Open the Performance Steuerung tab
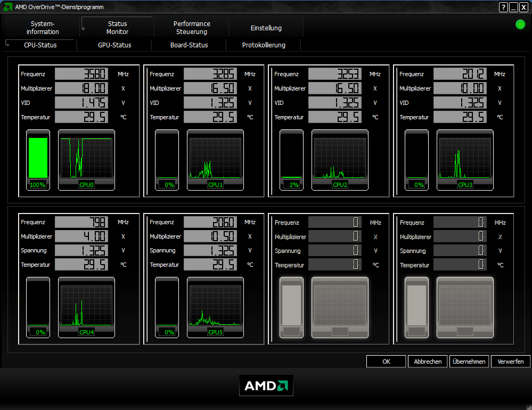532x410 pixels. (192, 28)
